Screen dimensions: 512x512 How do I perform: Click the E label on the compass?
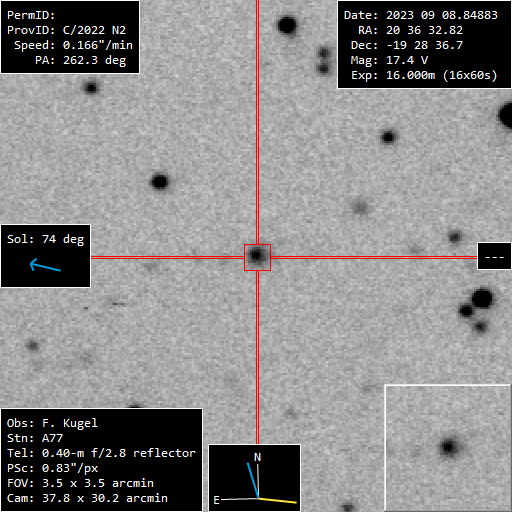point(216,500)
